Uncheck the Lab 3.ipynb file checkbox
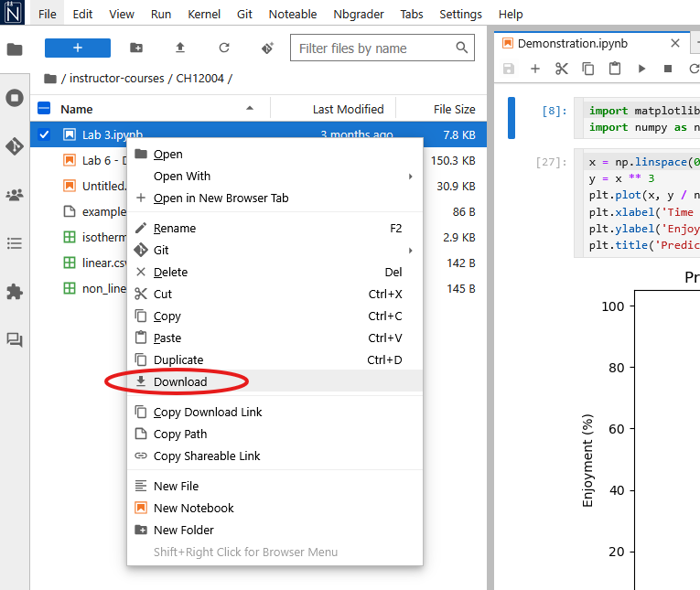 [x=45, y=134]
